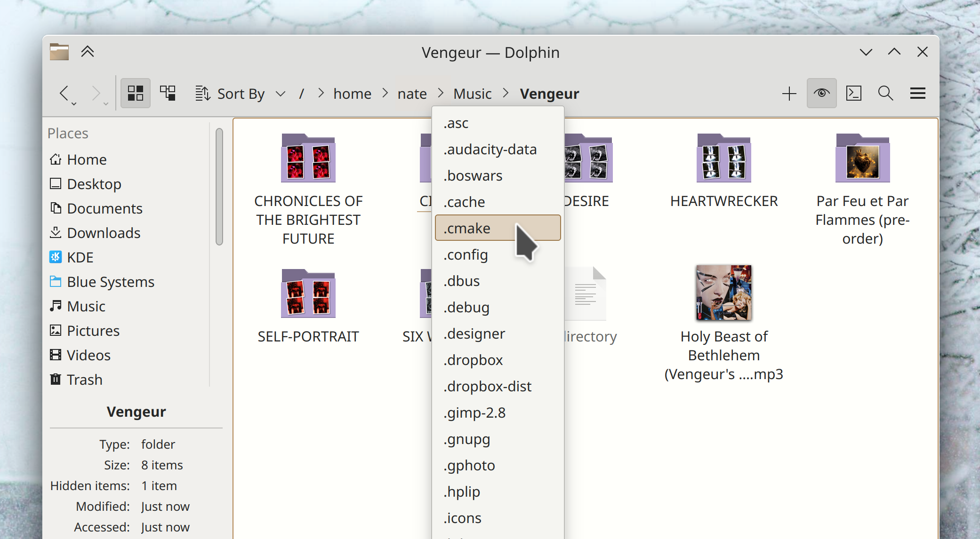980x539 pixels.
Task: Toggle hidden files with the eye button
Action: coord(821,93)
